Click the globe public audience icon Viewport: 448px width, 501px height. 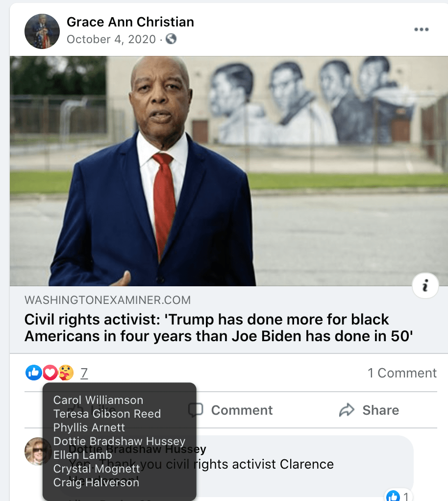pyautogui.click(x=171, y=39)
